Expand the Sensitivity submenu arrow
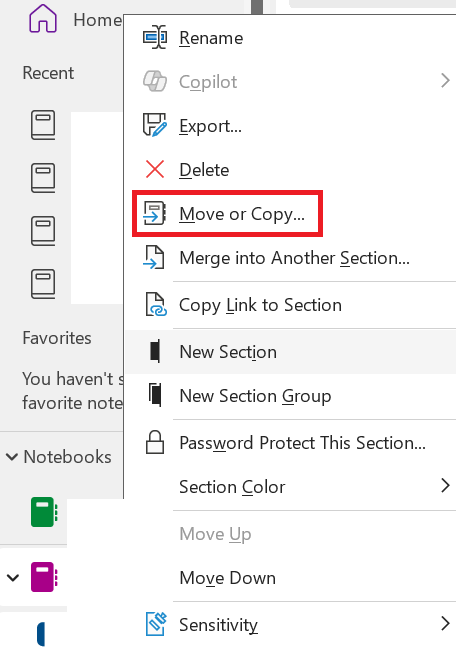This screenshot has height=648, width=456. pyautogui.click(x=445, y=624)
